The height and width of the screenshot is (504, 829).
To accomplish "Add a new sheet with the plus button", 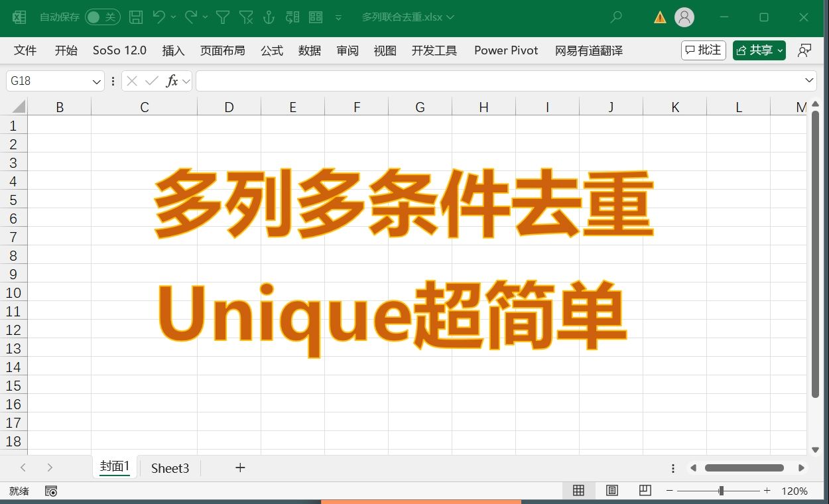I will 239,468.
